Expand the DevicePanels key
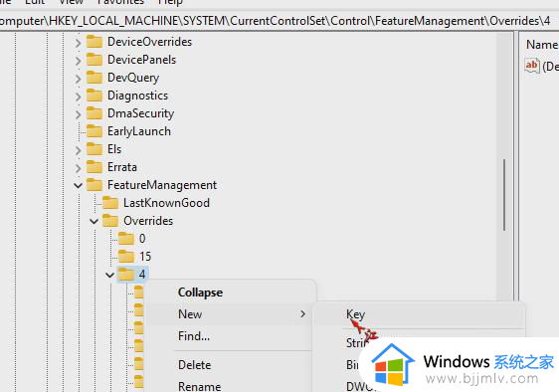The image size is (559, 392). point(78,61)
